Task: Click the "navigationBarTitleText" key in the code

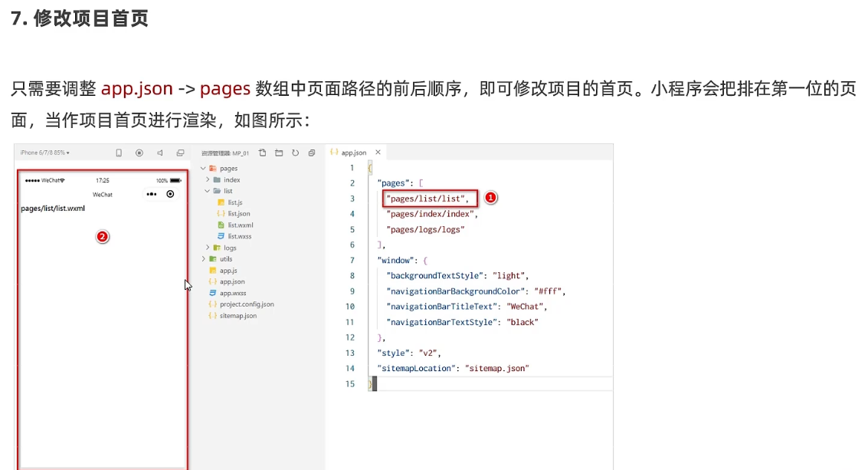Action: tap(441, 307)
